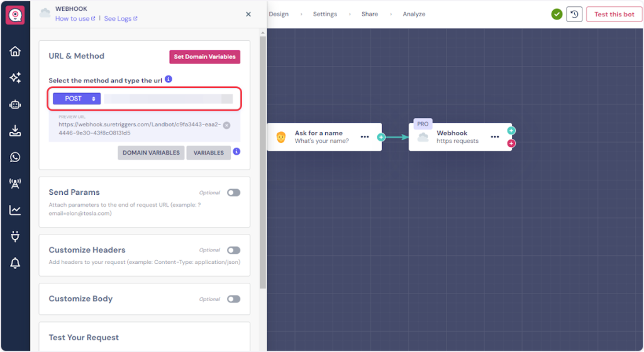The width and height of the screenshot is (644, 352).
Task: Open the Home icon in the sidebar
Action: click(15, 52)
